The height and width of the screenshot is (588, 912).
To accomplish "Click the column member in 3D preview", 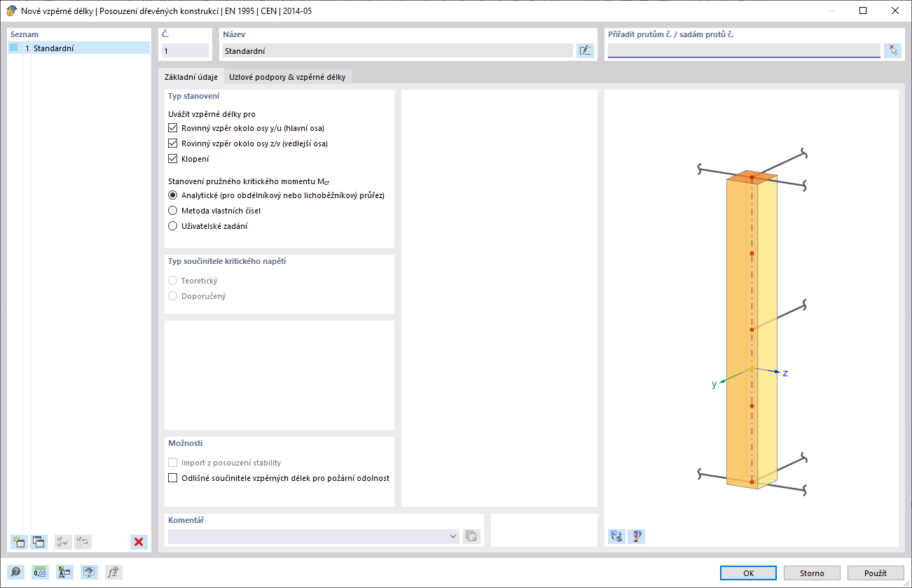I will point(752,329).
